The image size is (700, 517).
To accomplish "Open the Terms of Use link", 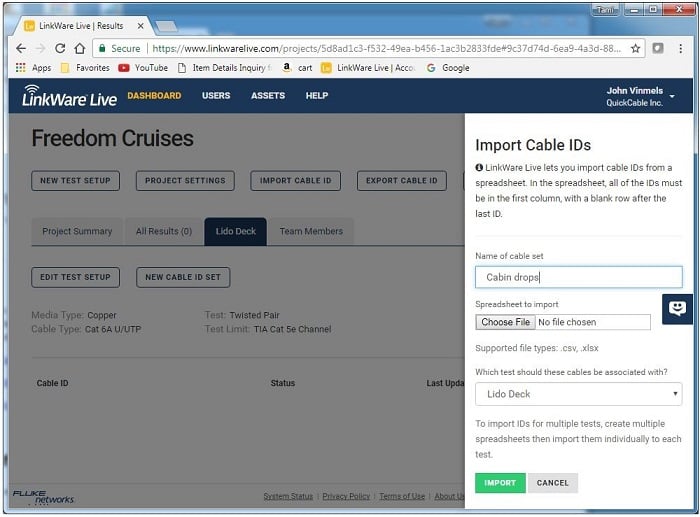I will (x=402, y=496).
